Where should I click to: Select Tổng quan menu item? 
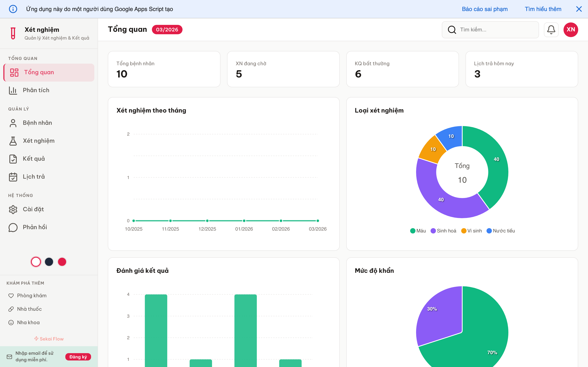pyautogui.click(x=49, y=72)
